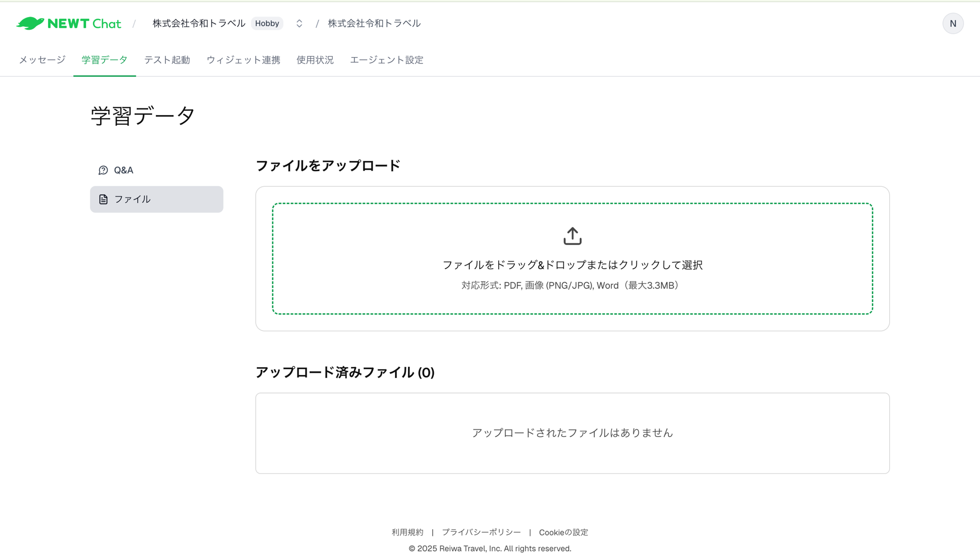Open the 利用規約 link
980x556 pixels.
407,532
